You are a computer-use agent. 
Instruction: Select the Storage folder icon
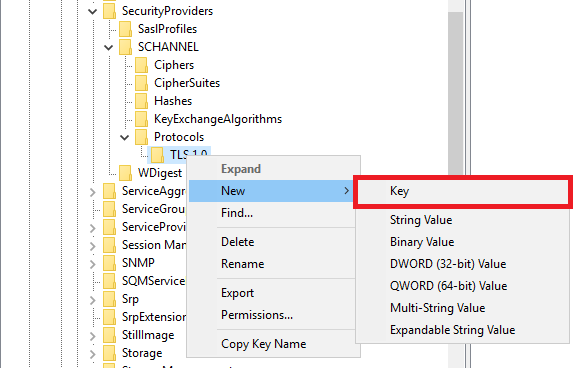coord(110,353)
